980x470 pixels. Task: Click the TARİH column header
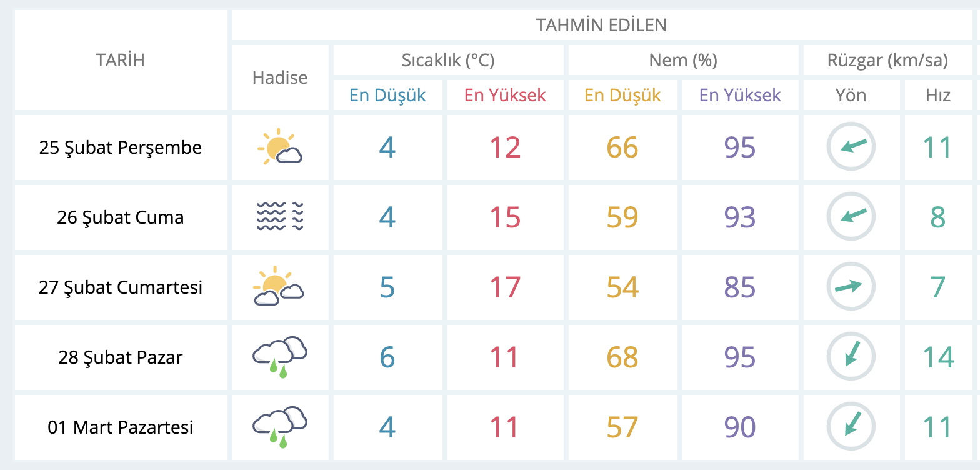(x=121, y=60)
